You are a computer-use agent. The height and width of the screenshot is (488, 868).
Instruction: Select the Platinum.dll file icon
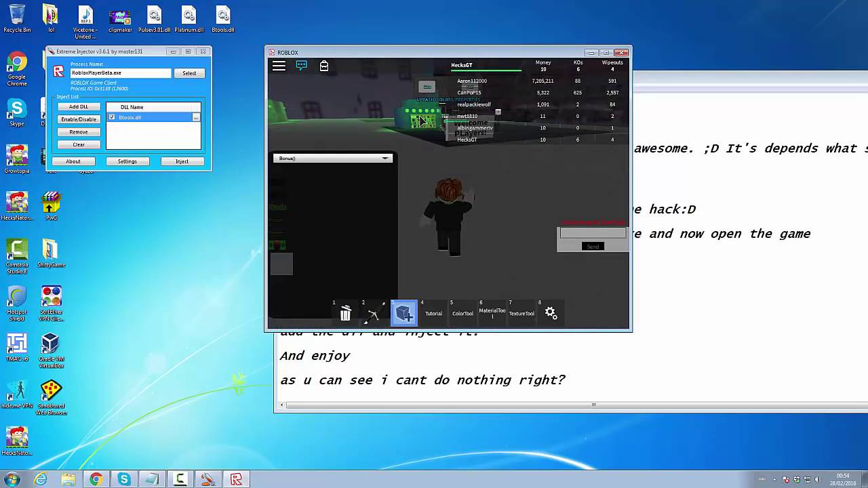(189, 18)
